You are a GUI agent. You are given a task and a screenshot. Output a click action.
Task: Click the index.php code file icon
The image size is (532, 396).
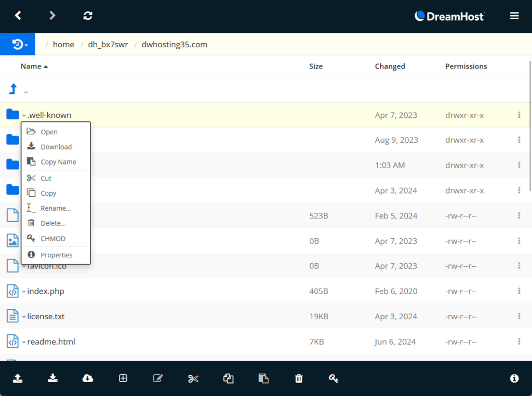[x=12, y=291]
